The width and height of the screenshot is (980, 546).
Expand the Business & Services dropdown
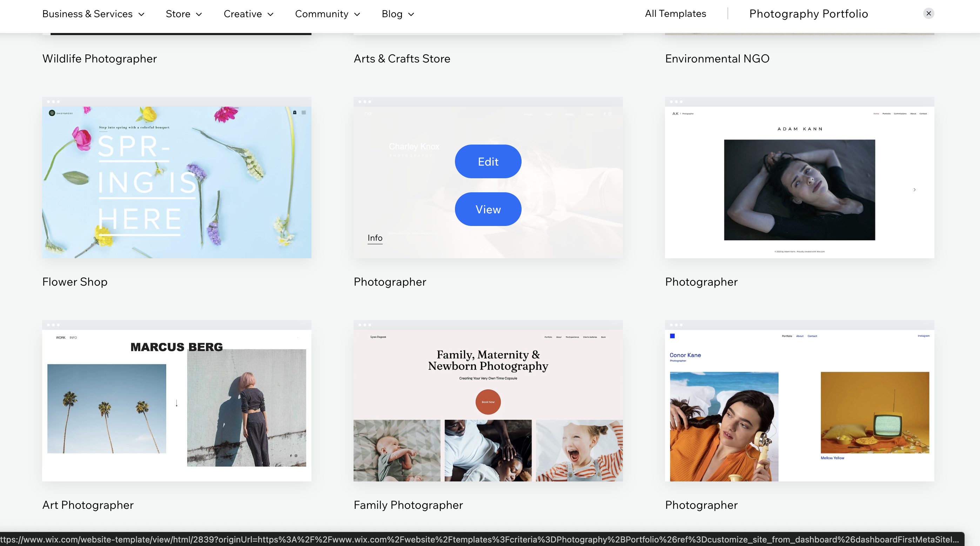pyautogui.click(x=93, y=14)
